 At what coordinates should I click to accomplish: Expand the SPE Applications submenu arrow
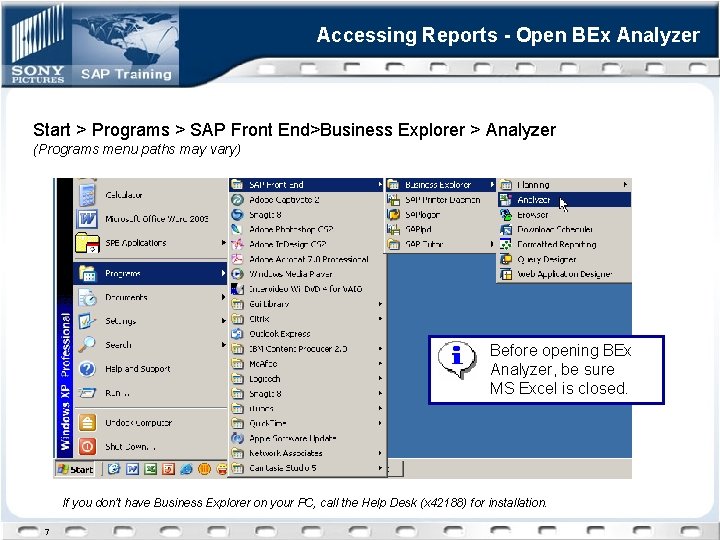[x=223, y=242]
